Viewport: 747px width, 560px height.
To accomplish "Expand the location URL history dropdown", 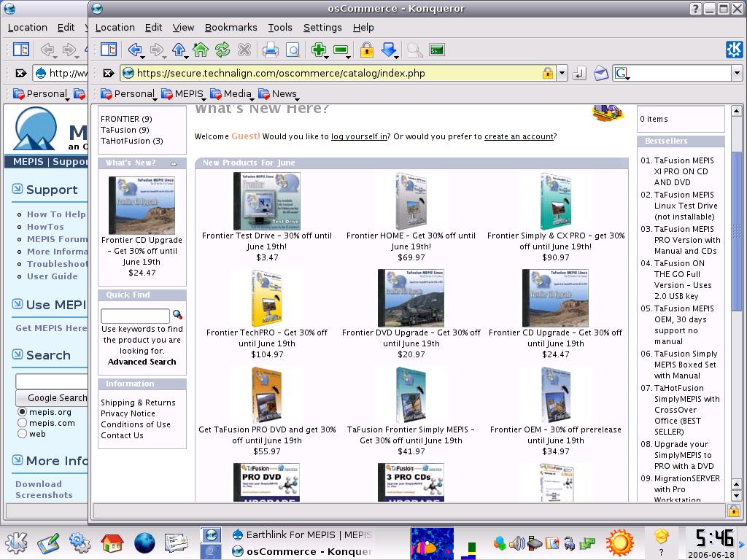I will 562,73.
